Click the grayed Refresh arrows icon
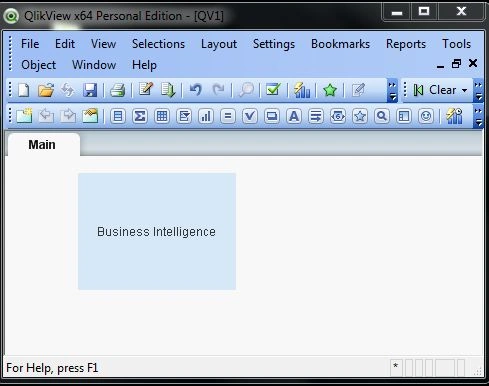 click(x=68, y=90)
